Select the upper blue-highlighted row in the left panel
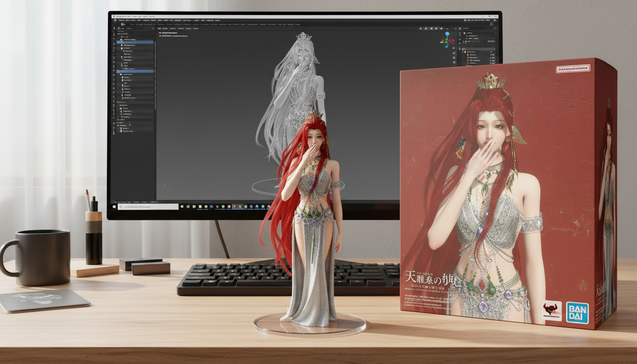Viewport: 637px width, 364px height. pos(135,42)
